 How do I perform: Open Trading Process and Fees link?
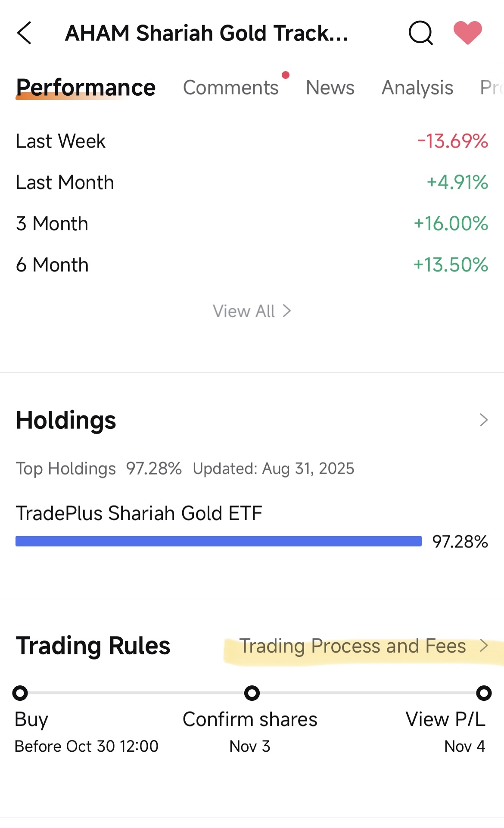353,646
